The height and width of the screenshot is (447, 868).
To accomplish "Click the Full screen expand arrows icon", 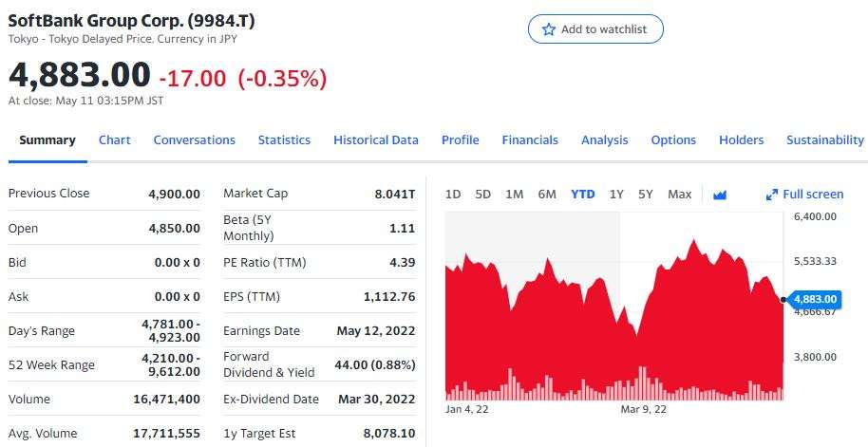I will (x=772, y=195).
